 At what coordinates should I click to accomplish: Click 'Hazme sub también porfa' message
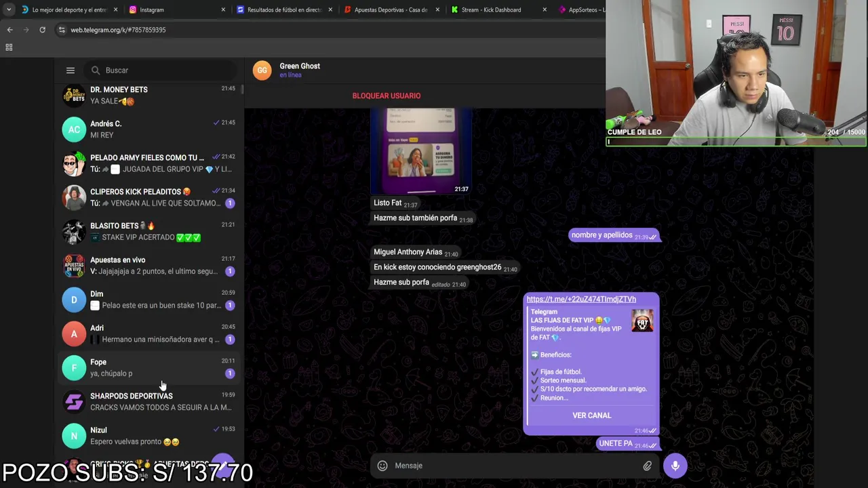pyautogui.click(x=423, y=218)
